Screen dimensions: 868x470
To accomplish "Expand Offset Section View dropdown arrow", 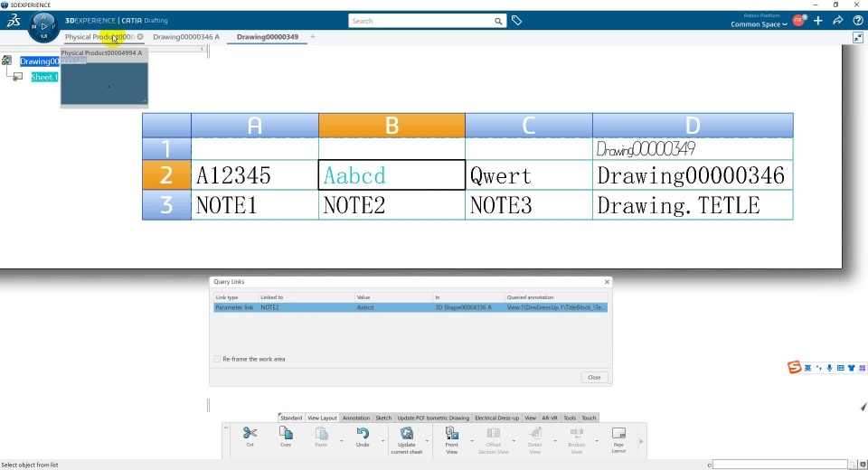I will coord(514,441).
